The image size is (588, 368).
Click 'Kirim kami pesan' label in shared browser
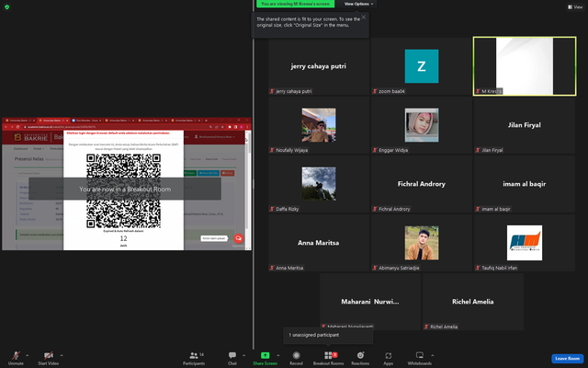214,238
